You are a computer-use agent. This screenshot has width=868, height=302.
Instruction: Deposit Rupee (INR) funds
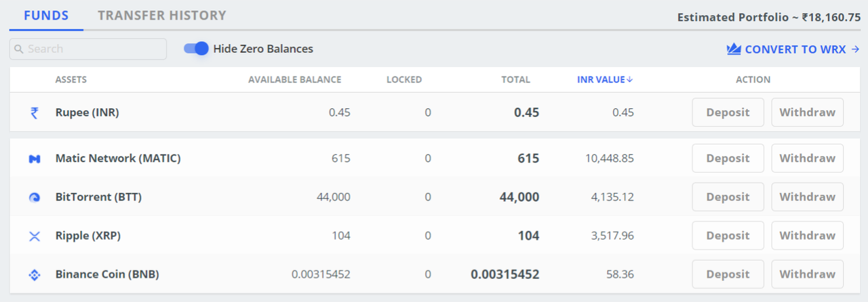point(728,112)
